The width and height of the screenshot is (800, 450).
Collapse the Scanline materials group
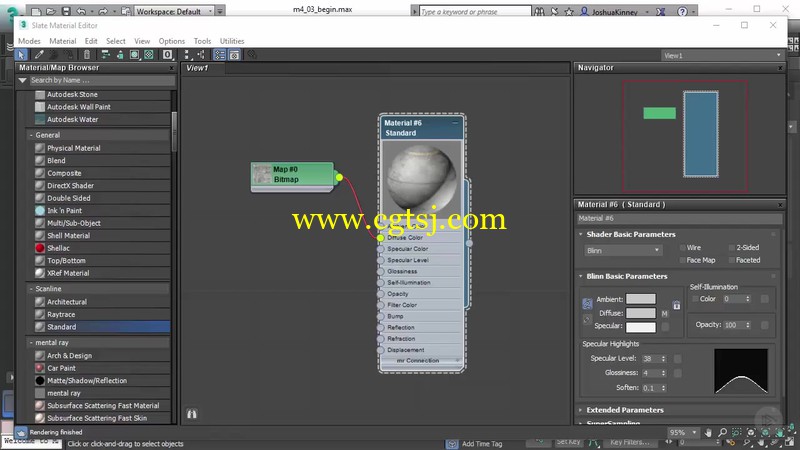[x=31, y=289]
